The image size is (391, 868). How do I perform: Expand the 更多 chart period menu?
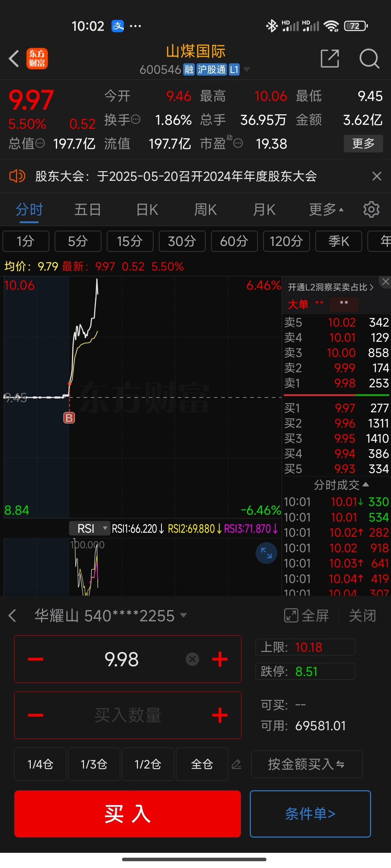[326, 210]
